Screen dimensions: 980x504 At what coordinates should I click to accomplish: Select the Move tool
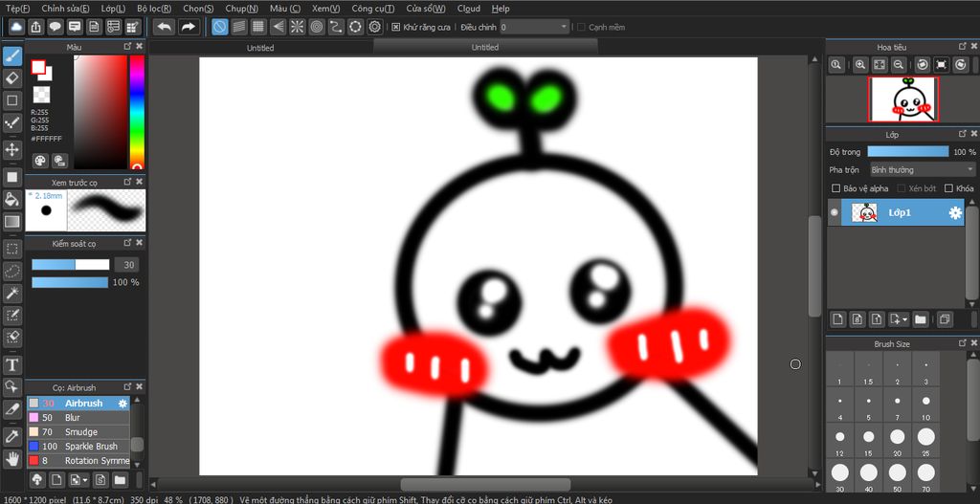11,150
